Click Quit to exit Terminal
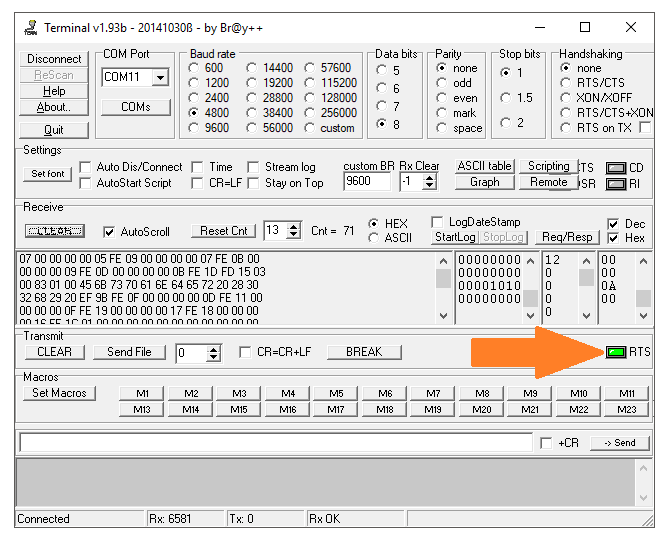Image resolution: width=668 pixels, height=534 pixels. (x=54, y=130)
